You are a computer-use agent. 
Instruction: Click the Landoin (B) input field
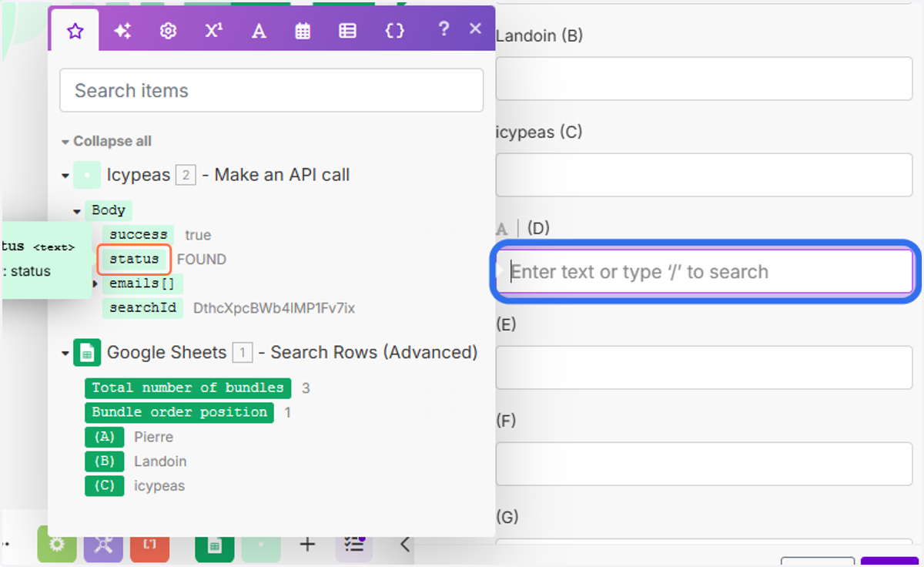point(704,78)
